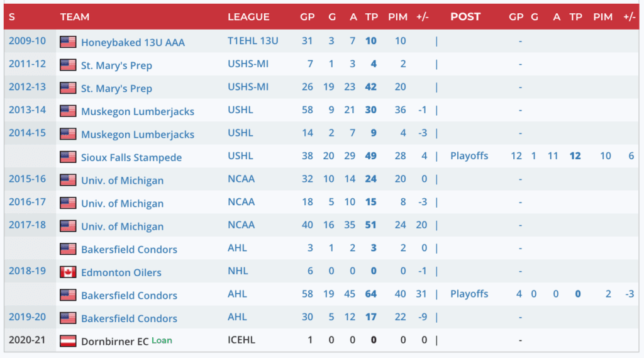Click Austrian flag beside Dornbirner EC
Image resolution: width=644 pixels, height=358 pixels.
(68, 342)
